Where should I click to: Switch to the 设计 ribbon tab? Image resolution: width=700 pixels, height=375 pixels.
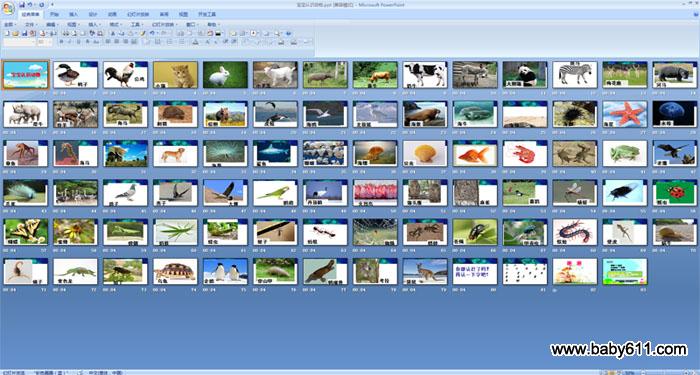pyautogui.click(x=92, y=14)
